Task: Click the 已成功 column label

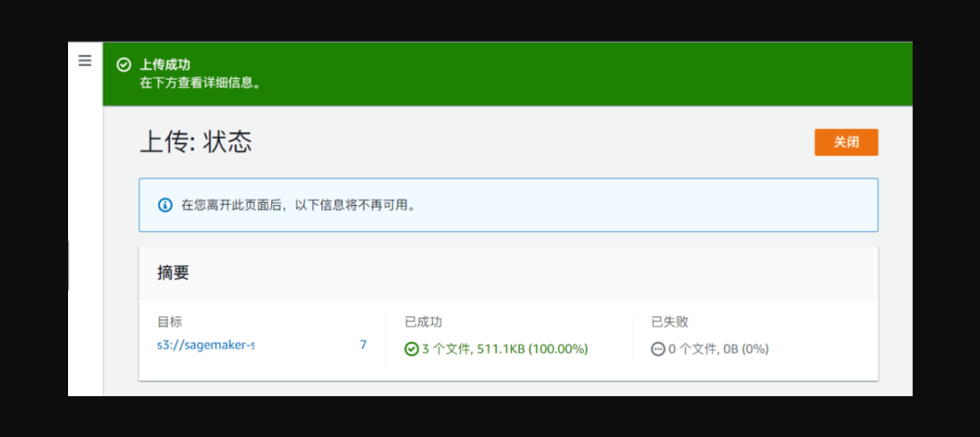Action: click(x=423, y=322)
